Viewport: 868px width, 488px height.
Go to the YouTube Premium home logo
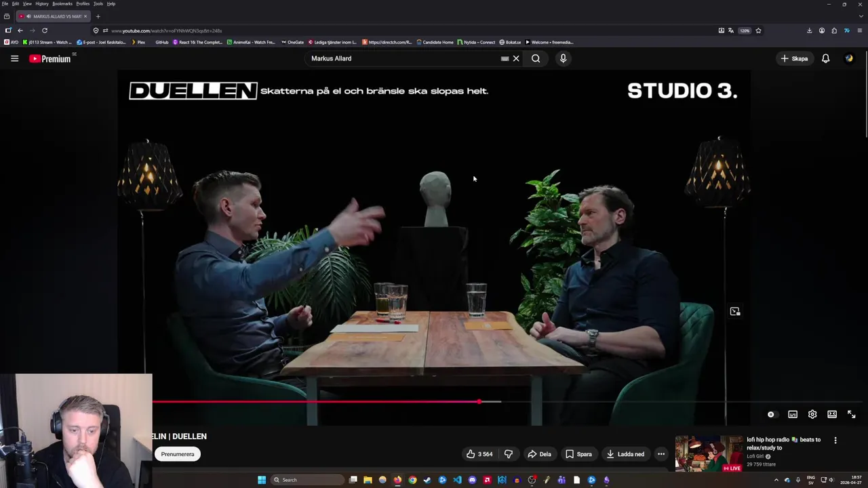pos(50,59)
